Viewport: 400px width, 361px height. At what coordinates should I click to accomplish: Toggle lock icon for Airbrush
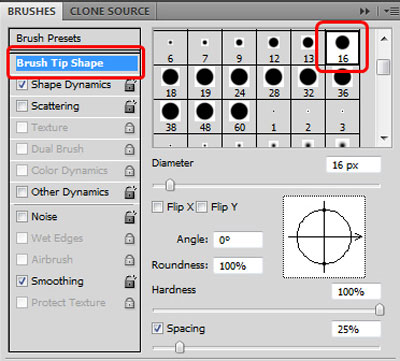click(x=130, y=260)
